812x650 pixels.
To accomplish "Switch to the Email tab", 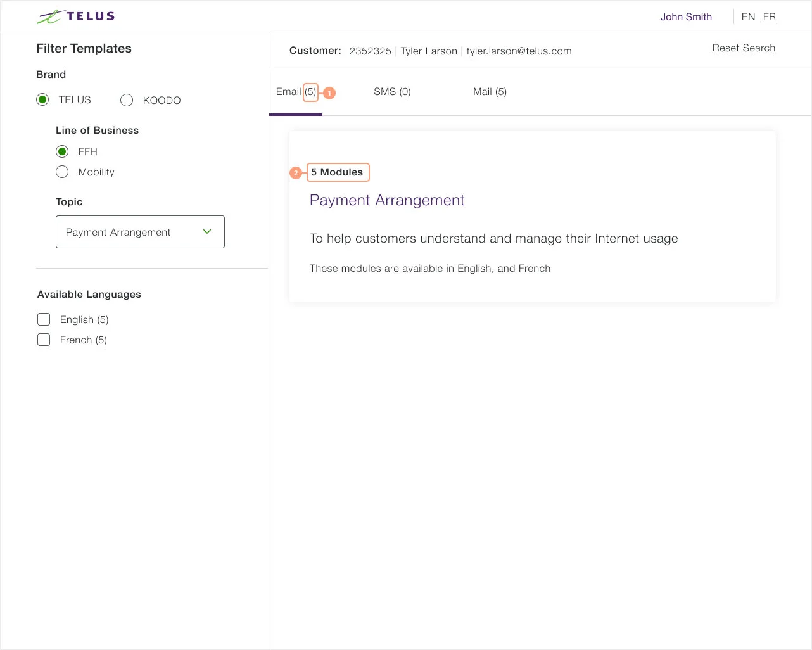I will tap(296, 92).
